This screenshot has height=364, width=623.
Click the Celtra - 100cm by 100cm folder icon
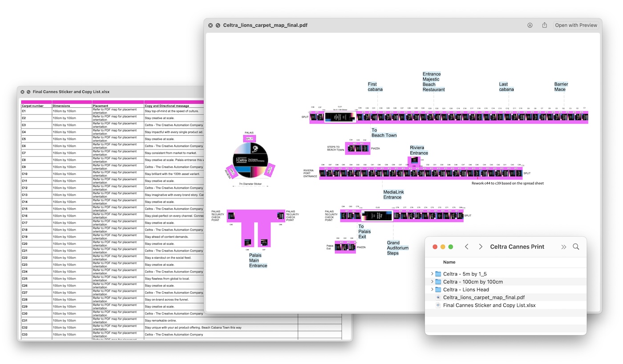[438, 282]
